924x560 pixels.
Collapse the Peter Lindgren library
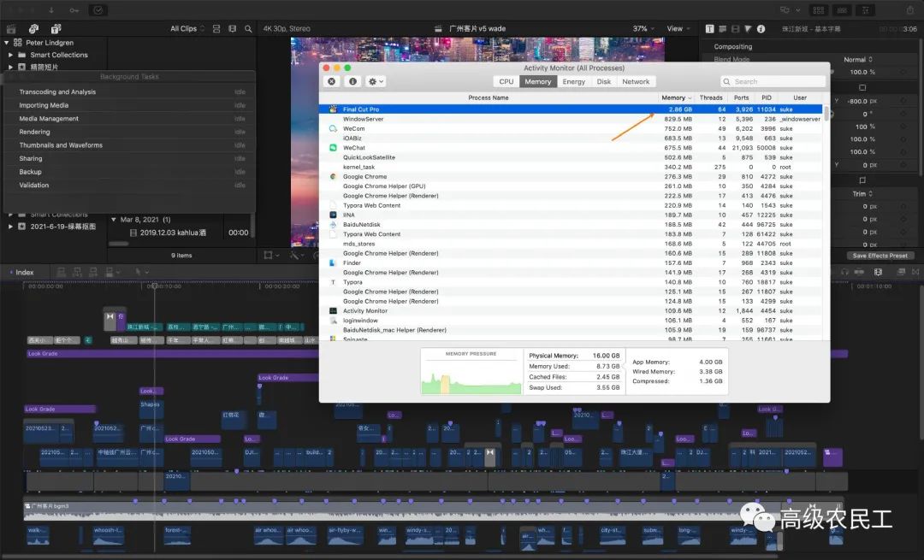point(7,43)
